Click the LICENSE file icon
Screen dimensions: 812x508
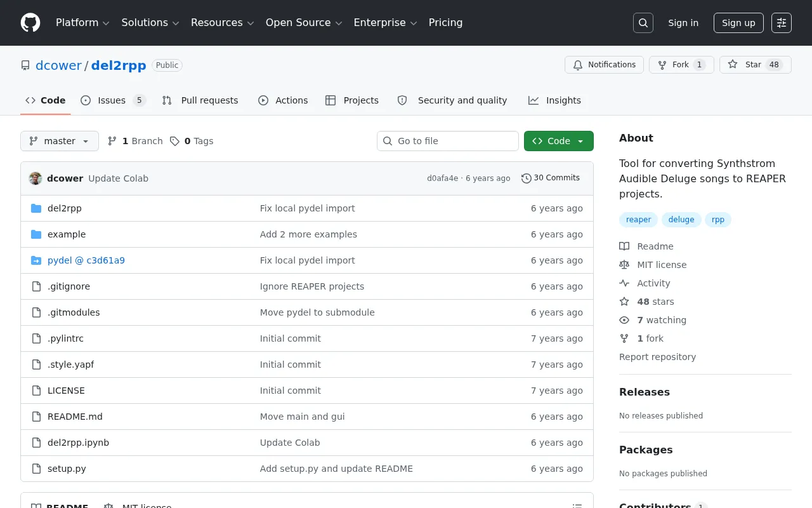coord(36,391)
